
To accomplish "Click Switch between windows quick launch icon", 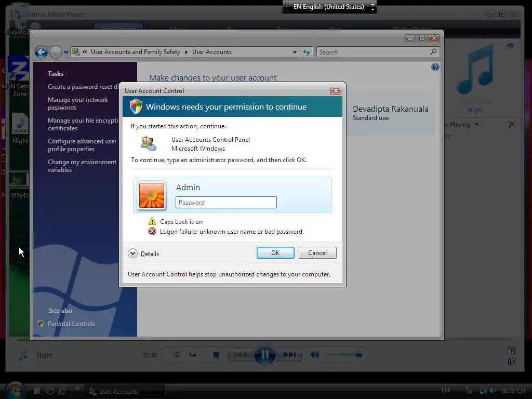I will 49,391.
